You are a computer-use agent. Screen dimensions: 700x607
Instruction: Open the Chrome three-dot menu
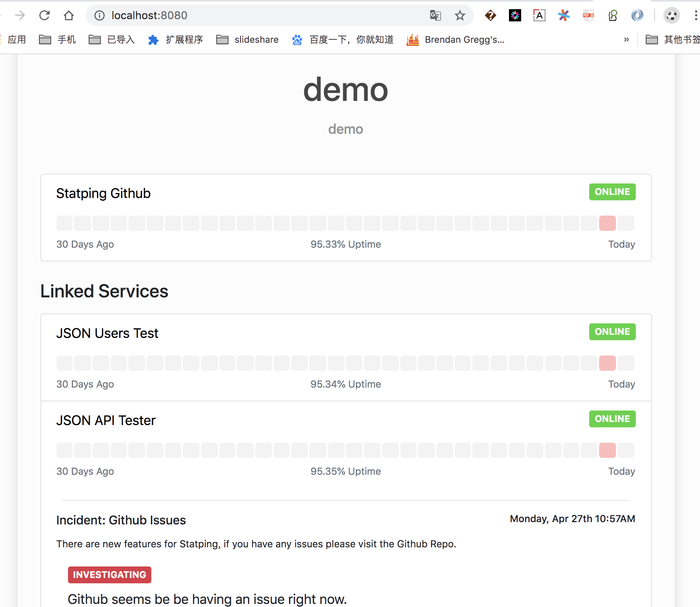click(696, 15)
